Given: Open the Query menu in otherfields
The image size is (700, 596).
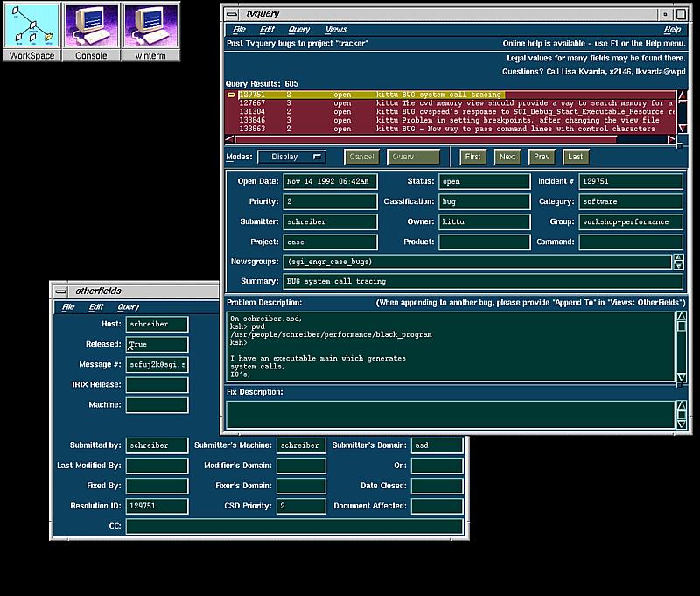Looking at the screenshot, I should point(128,307).
